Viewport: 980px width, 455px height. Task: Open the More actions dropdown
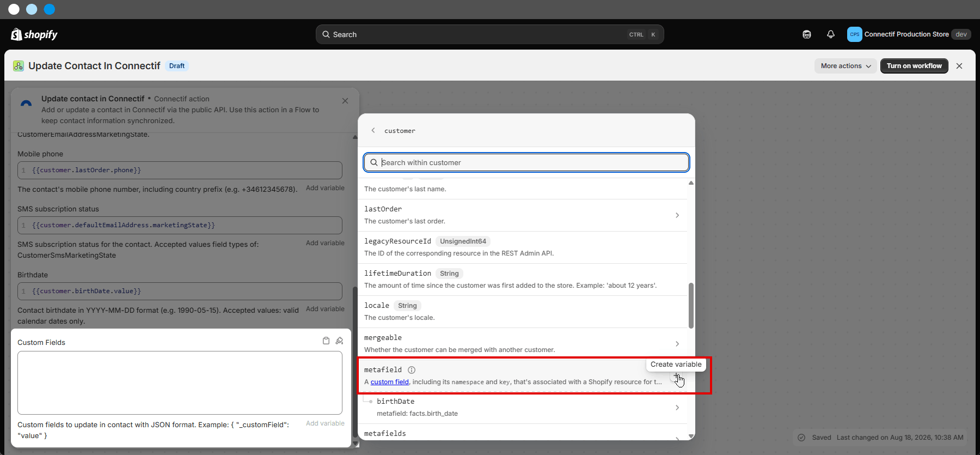(x=846, y=66)
